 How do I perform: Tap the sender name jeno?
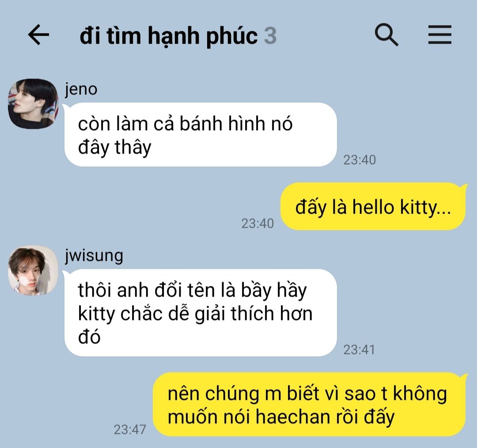click(x=81, y=89)
